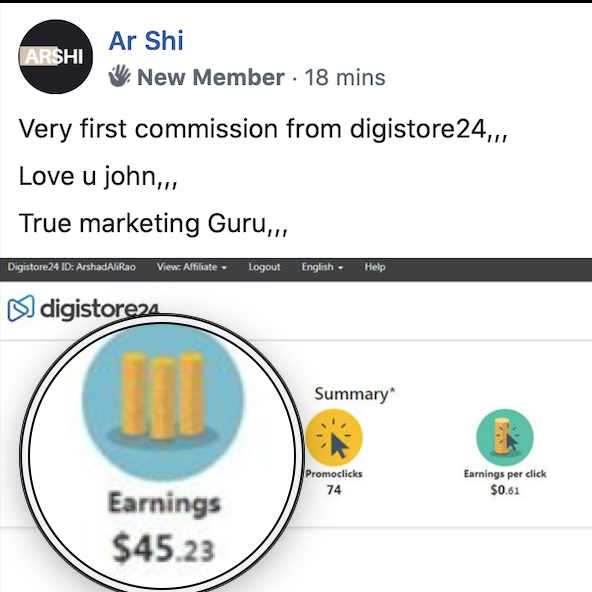The image size is (592, 592).
Task: Click the Digistore24 ID: ArshadAliRao text
Action: (71, 267)
